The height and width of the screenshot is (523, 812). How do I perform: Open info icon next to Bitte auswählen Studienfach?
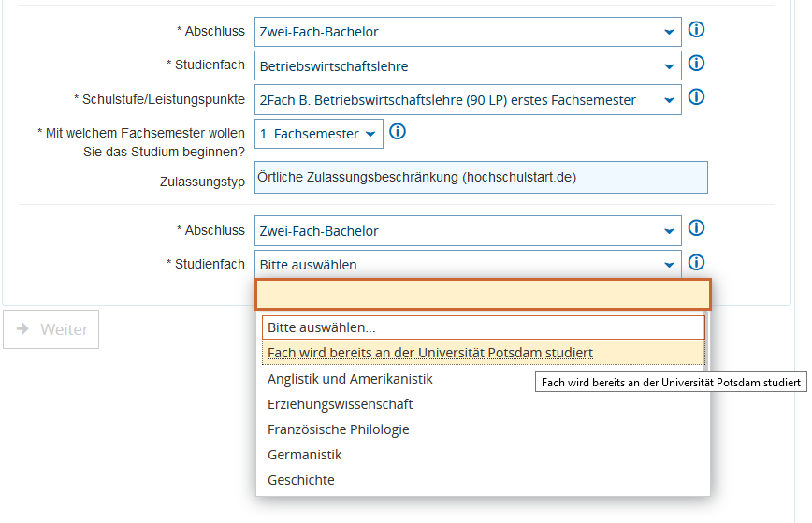[x=696, y=262]
